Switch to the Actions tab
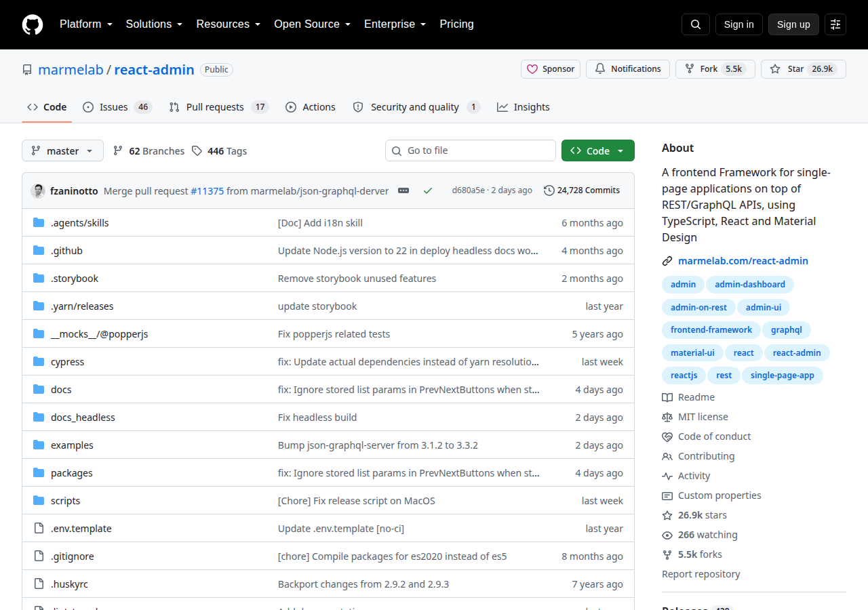868x610 pixels. pos(311,107)
